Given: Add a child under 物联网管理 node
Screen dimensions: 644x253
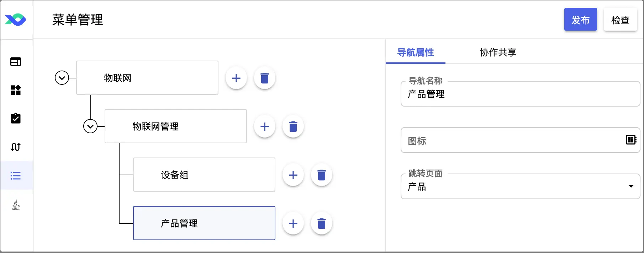Looking at the screenshot, I should coord(265,127).
